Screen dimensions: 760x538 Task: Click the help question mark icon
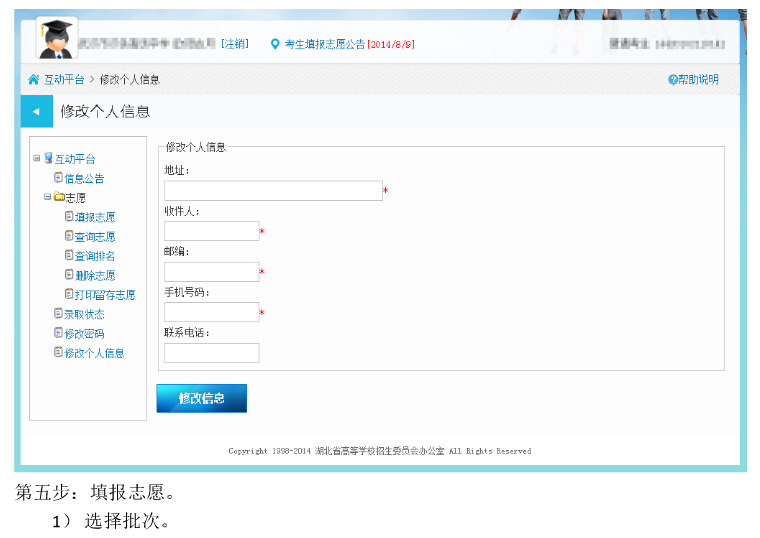point(673,80)
